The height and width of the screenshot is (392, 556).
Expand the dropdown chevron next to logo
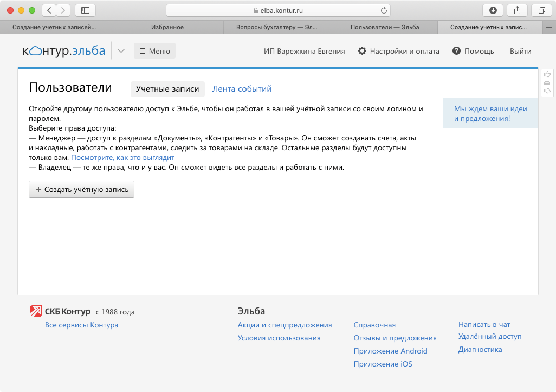pyautogui.click(x=121, y=51)
